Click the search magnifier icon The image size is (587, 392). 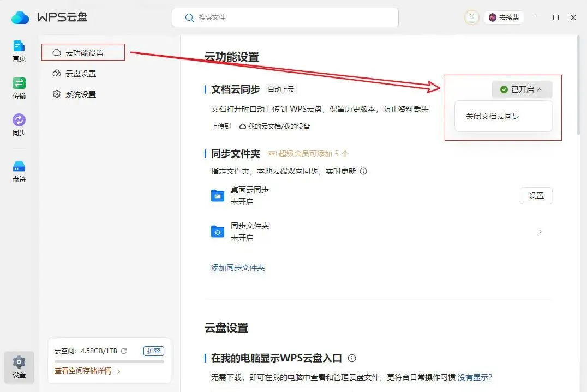tap(189, 17)
